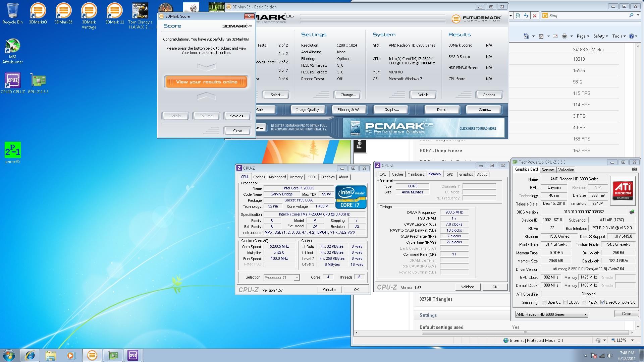Viewport: 644px width, 362px height.
Task: Toggle the PhysX checkbox in GPU-Z
Action: 584,302
